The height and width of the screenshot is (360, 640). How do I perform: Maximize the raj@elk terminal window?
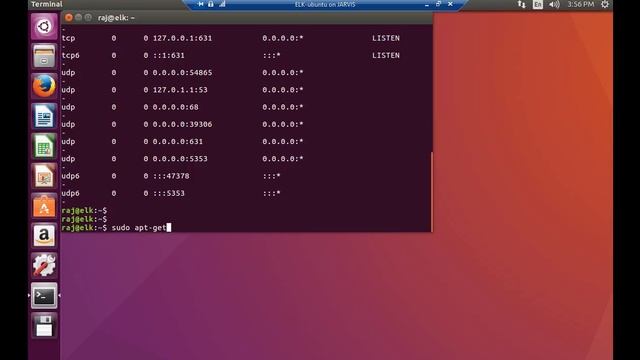[x=88, y=18]
